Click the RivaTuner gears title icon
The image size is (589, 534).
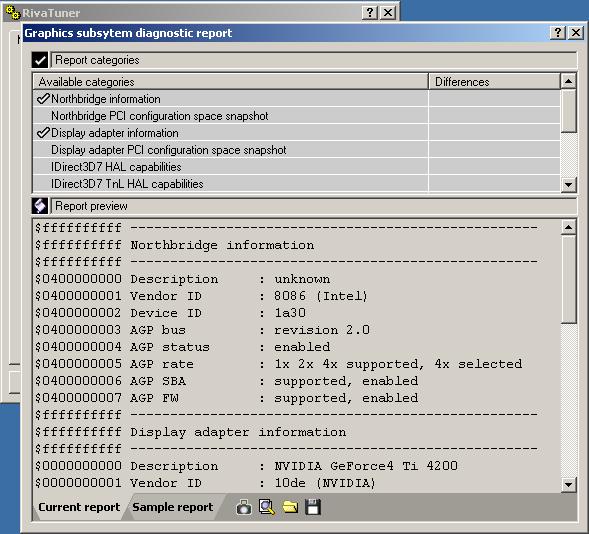pos(13,13)
